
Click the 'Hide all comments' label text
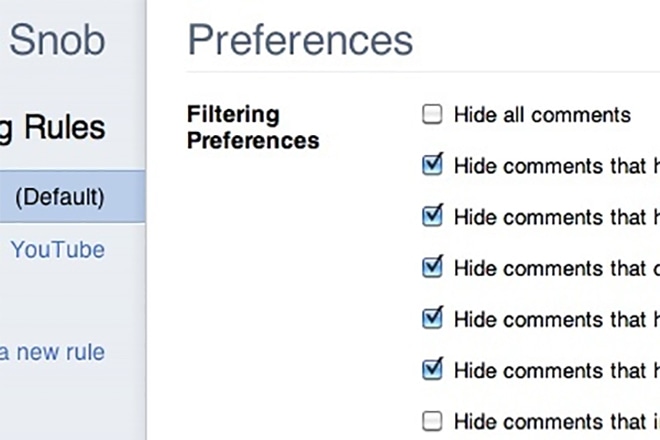click(x=542, y=115)
